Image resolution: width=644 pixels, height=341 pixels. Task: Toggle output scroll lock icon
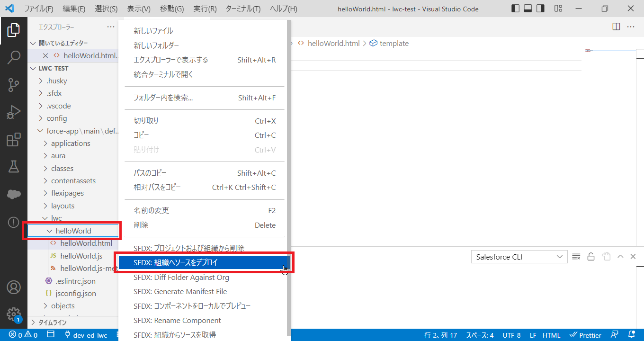(591, 257)
